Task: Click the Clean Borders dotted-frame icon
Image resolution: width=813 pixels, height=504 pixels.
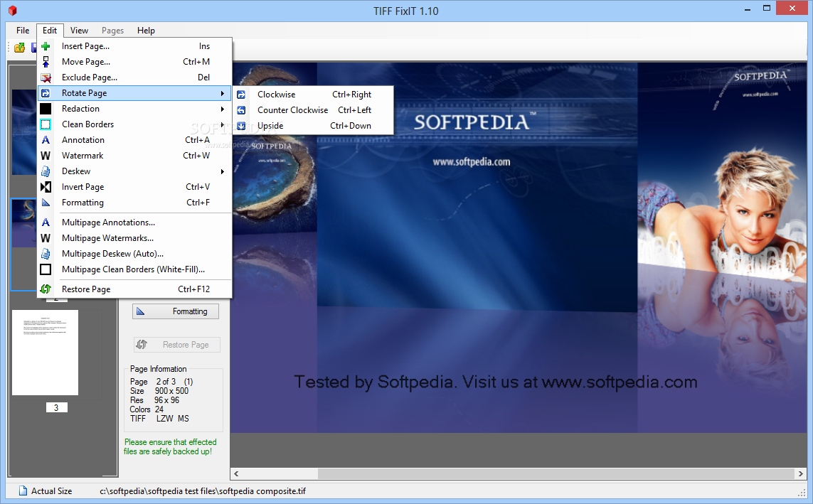Action: pyautogui.click(x=46, y=124)
